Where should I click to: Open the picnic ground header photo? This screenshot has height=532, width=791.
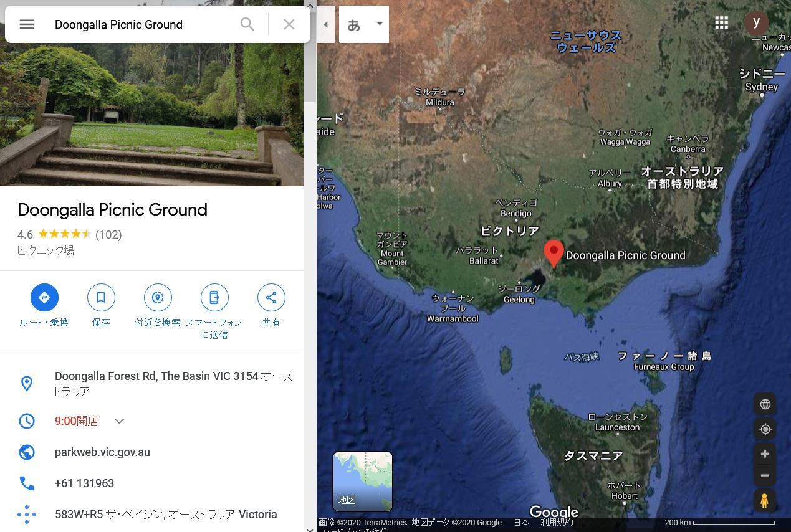151,115
